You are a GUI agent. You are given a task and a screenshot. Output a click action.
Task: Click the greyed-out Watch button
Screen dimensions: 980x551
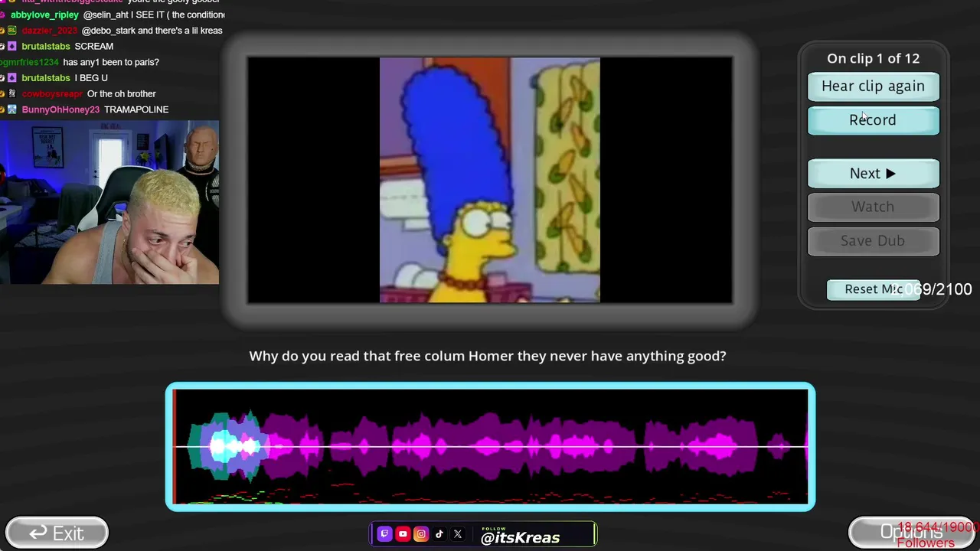[873, 207]
